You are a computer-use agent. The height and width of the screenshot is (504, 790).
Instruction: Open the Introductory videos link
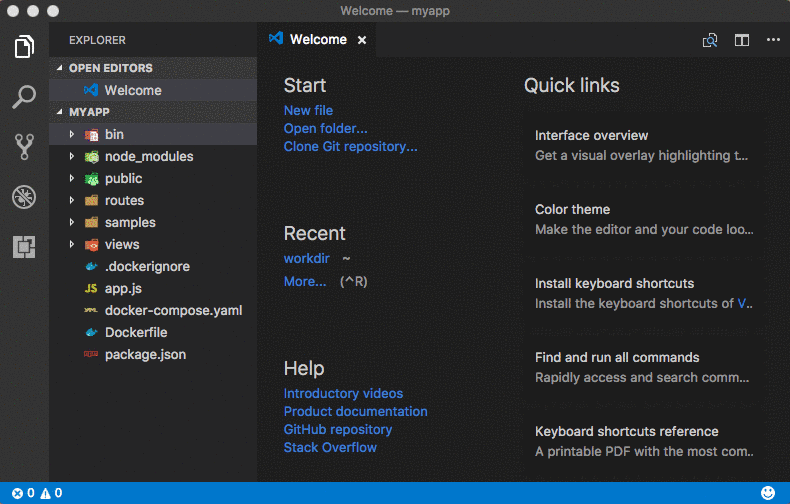click(x=343, y=394)
